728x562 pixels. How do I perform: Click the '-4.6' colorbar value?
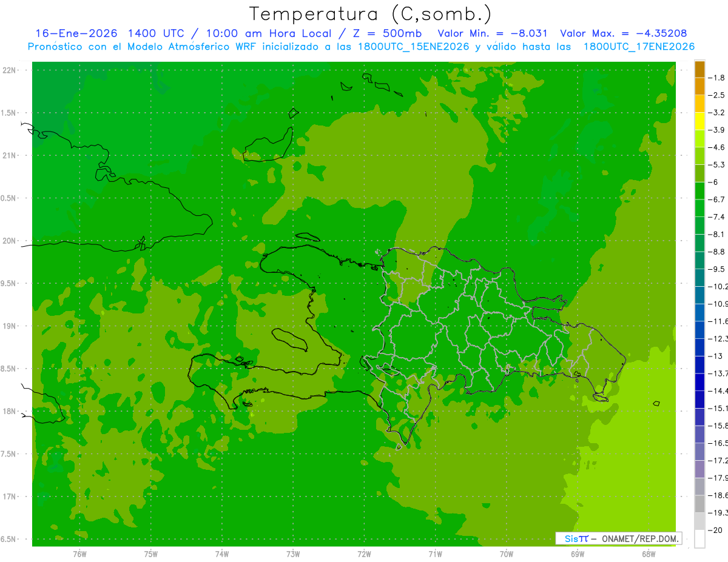(716, 147)
